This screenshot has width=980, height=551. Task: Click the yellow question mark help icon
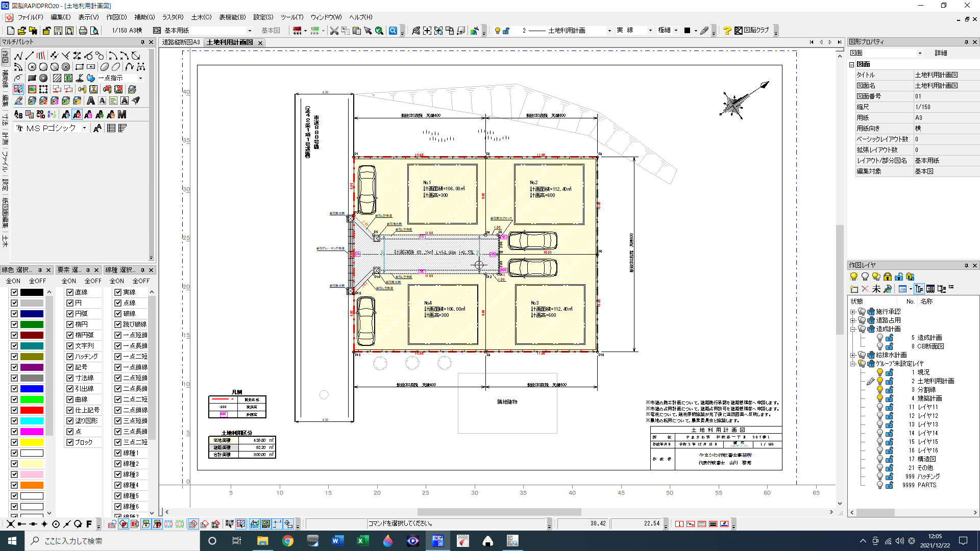pyautogui.click(x=727, y=31)
